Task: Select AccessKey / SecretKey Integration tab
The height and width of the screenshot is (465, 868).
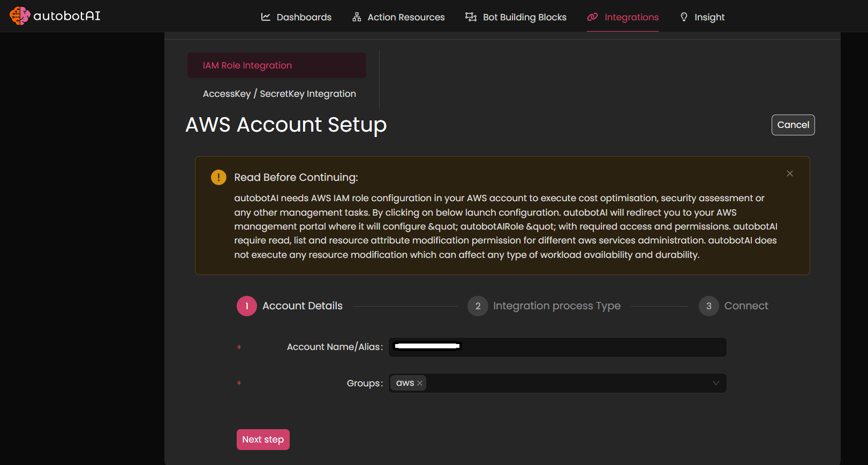Action: [x=279, y=94]
